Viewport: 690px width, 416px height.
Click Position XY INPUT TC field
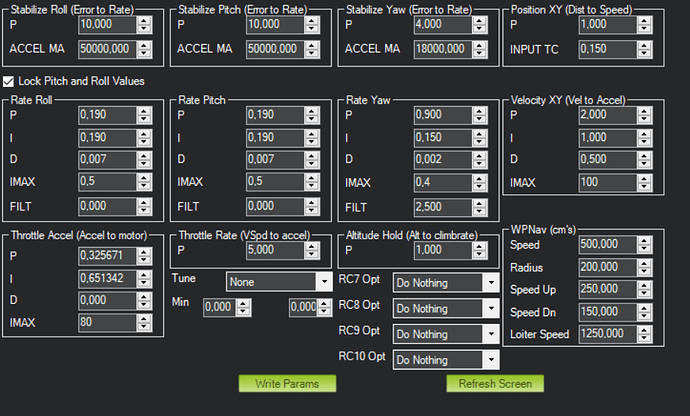(607, 49)
